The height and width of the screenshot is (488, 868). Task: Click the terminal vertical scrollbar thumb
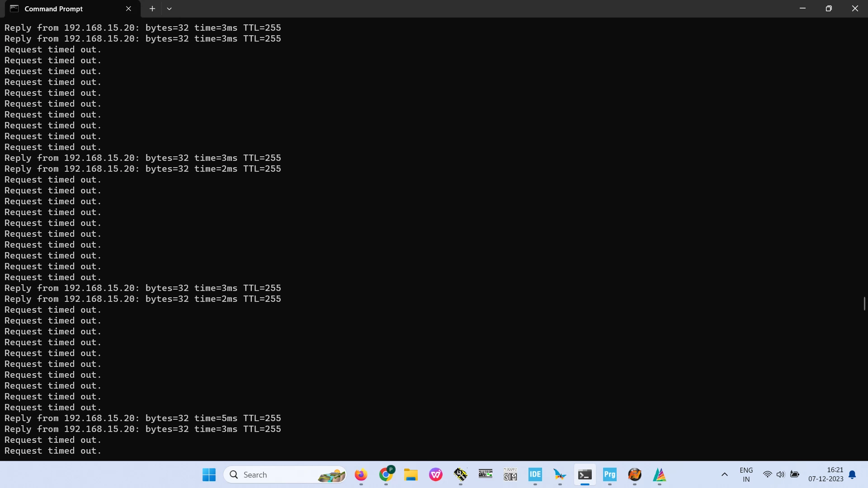pyautogui.click(x=864, y=304)
